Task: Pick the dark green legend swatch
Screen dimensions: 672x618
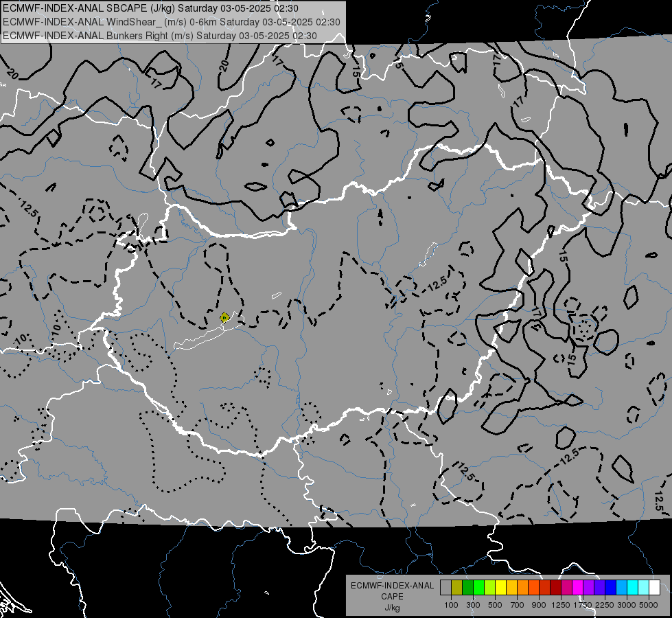Action: tap(467, 588)
